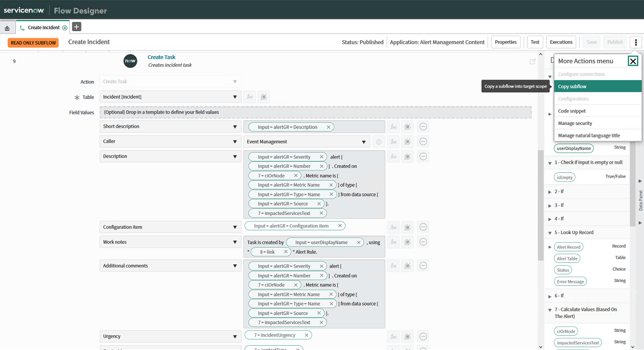Click the ServiceNow logo in the header
This screenshot has width=644, height=350.
[x=24, y=10]
